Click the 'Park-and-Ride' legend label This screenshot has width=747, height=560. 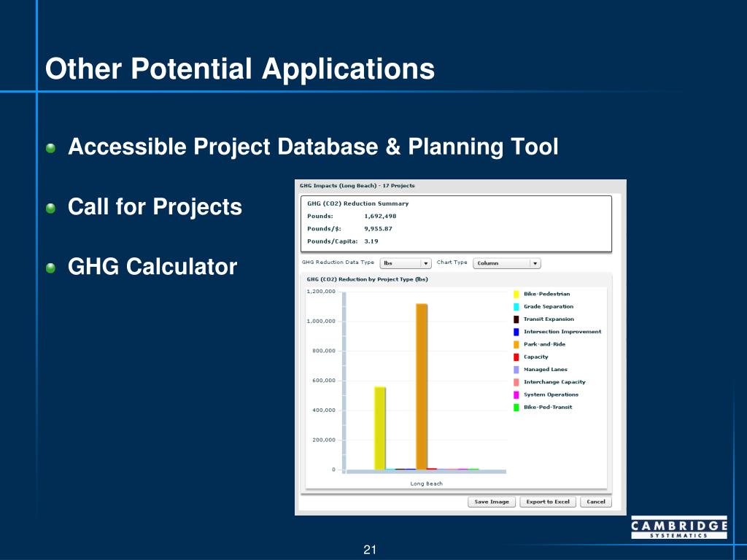[x=544, y=344]
